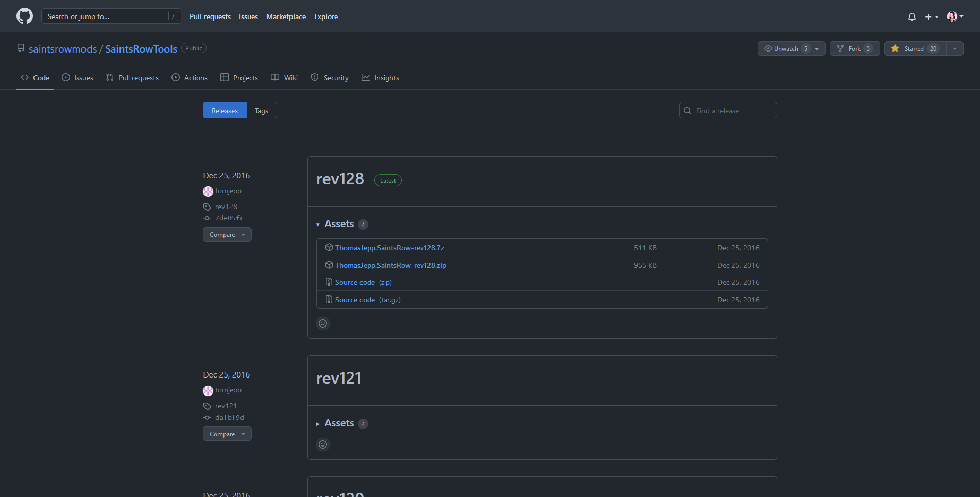Screen dimensions: 980x497
Task: Open the rev121 tag link in sidebar
Action: point(226,406)
